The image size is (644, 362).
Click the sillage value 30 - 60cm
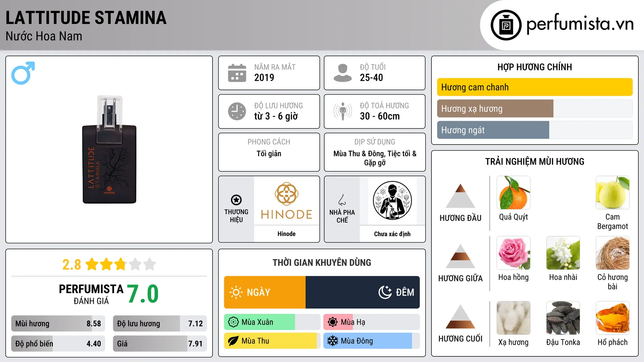380,116
